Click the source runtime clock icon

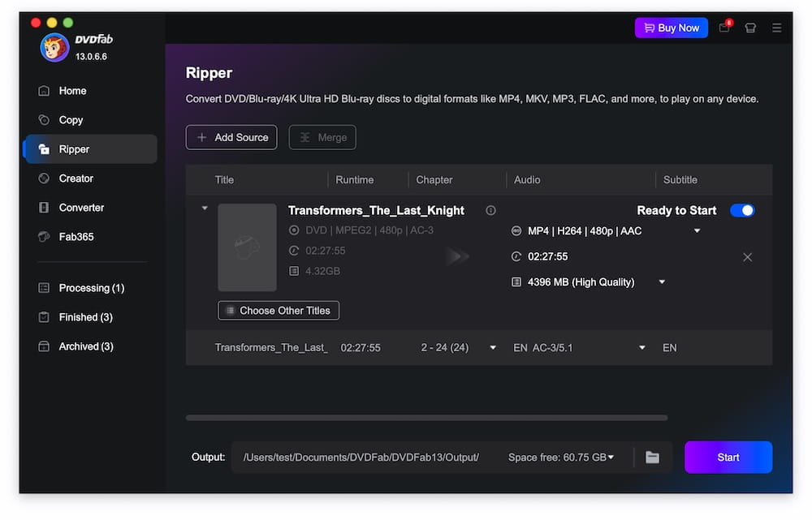[294, 251]
